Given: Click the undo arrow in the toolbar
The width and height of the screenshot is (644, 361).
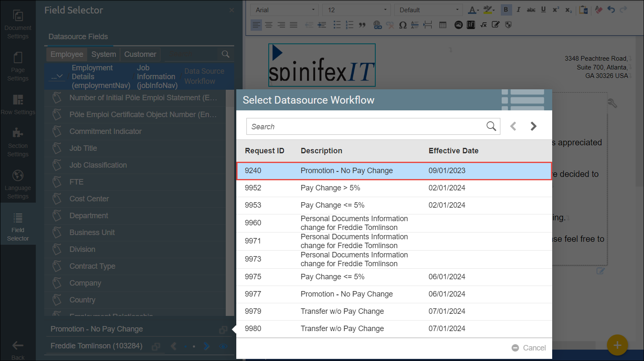Looking at the screenshot, I should (611, 10).
